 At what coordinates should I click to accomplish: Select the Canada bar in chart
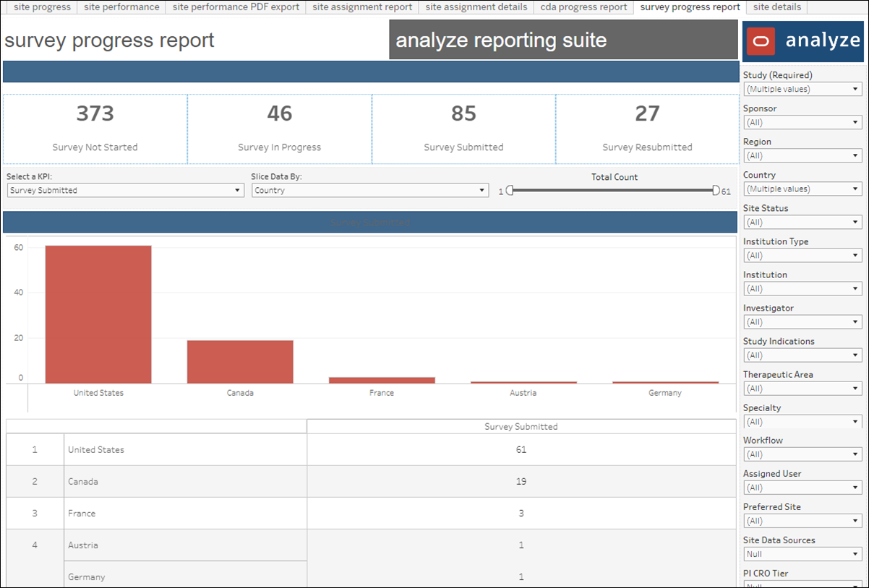[240, 361]
